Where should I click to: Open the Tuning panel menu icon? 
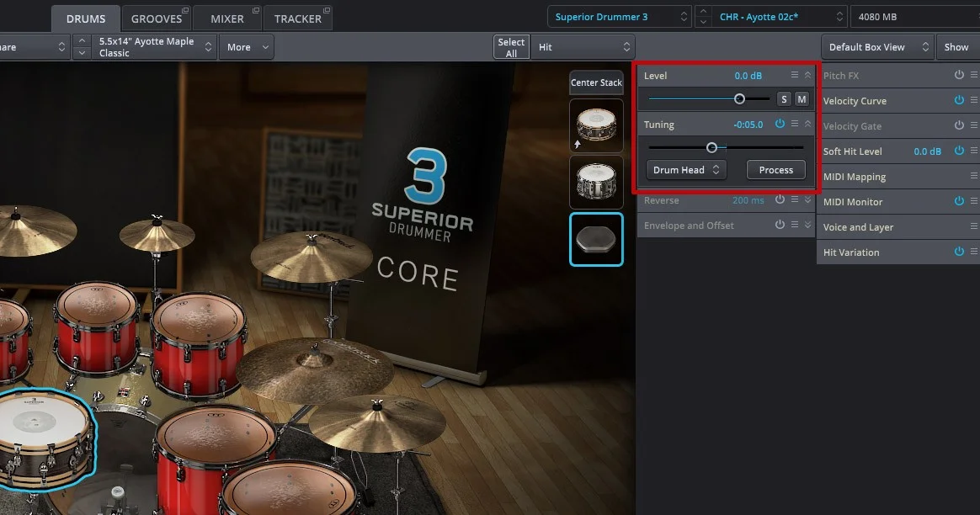coord(795,124)
